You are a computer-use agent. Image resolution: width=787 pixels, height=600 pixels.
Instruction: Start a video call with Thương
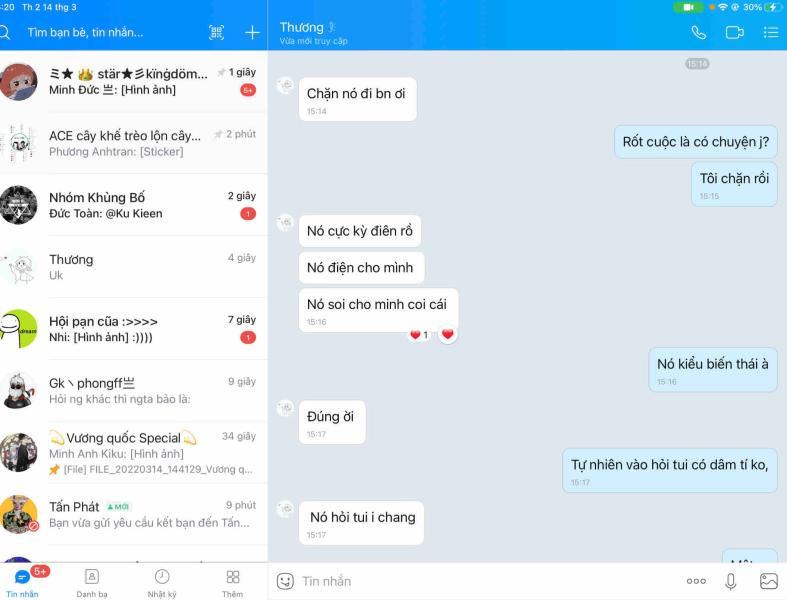click(x=735, y=33)
